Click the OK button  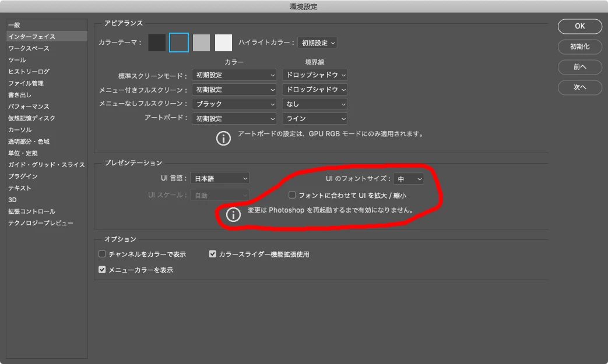pos(579,26)
